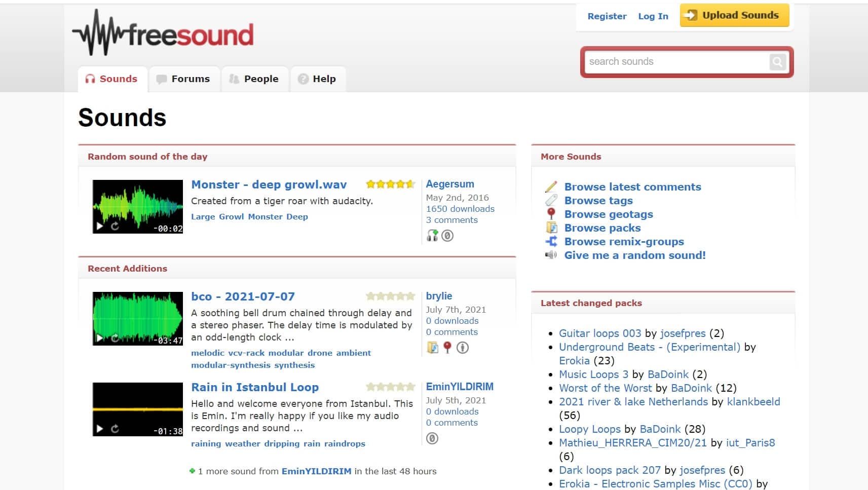Focus the search sounds field

click(x=677, y=62)
